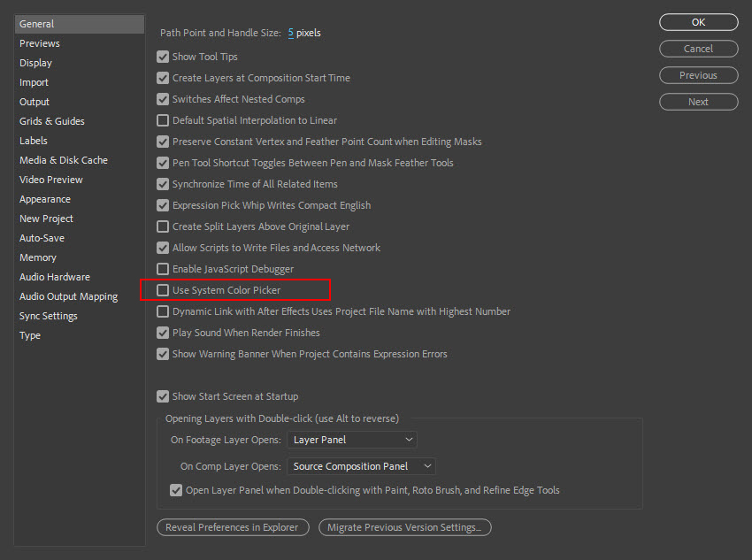The width and height of the screenshot is (752, 560).
Task: Click Reveal Preferences in Explorer
Action: (233, 527)
